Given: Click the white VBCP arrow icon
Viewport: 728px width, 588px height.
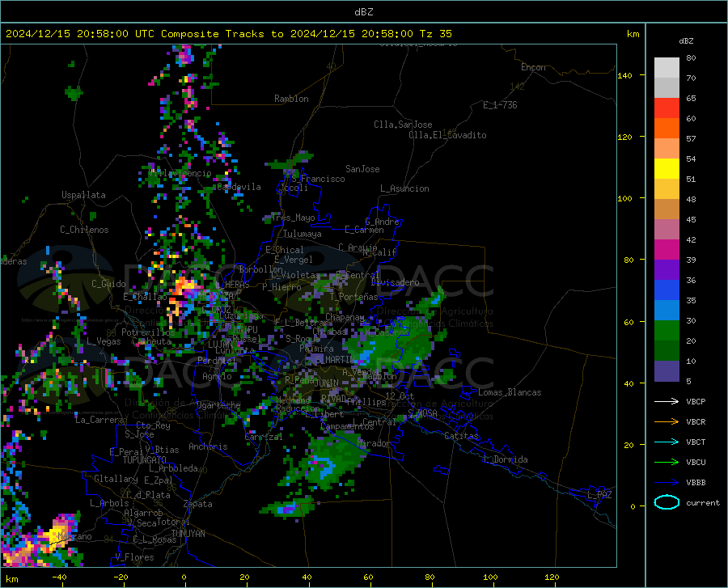Looking at the screenshot, I should click(x=667, y=401).
